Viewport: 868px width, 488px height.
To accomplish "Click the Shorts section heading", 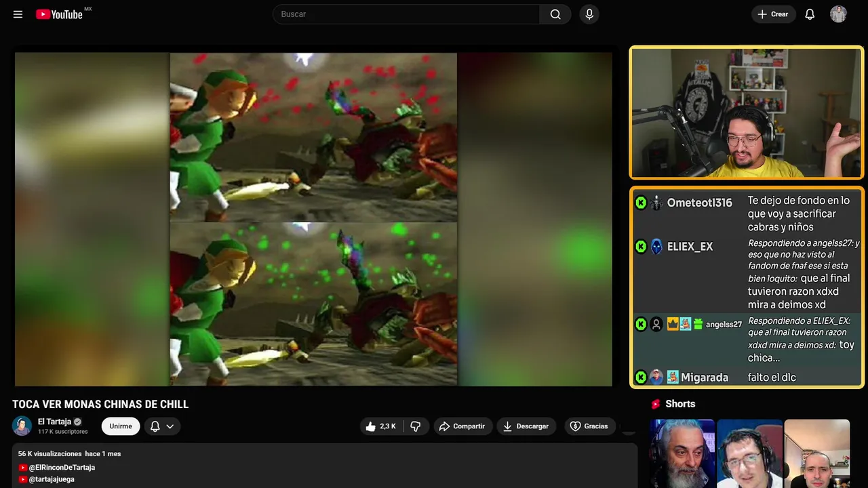I will click(680, 404).
